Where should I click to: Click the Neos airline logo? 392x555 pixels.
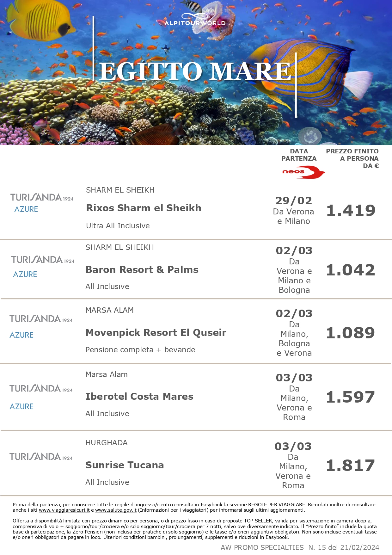coord(303,172)
